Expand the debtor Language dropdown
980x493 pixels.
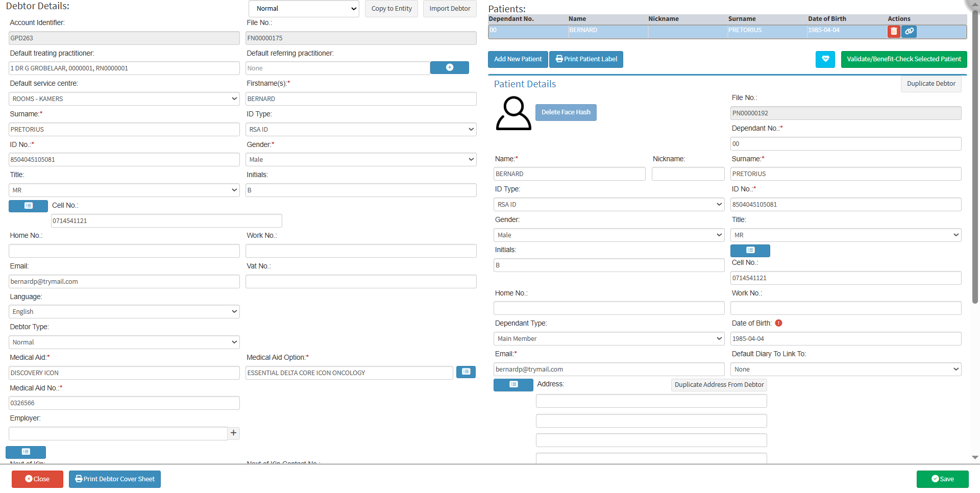click(124, 312)
